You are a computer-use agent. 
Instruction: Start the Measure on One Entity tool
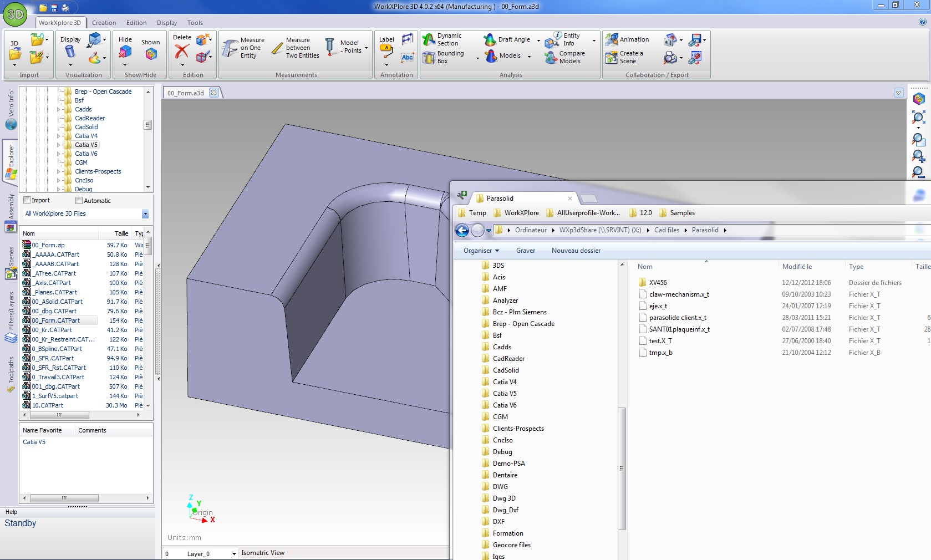[x=230, y=48]
